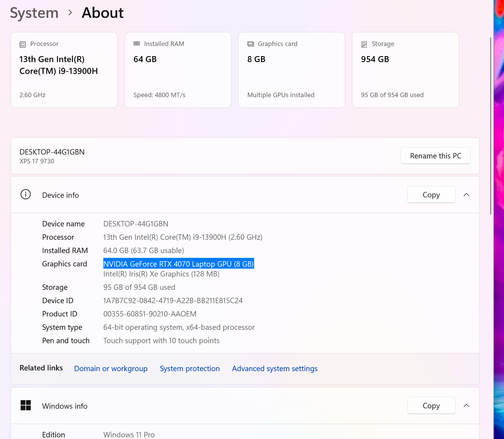Click the highlighted NVIDIA GeForce RTX 4070 text
Screen dimensions: 504x439
click(179, 264)
